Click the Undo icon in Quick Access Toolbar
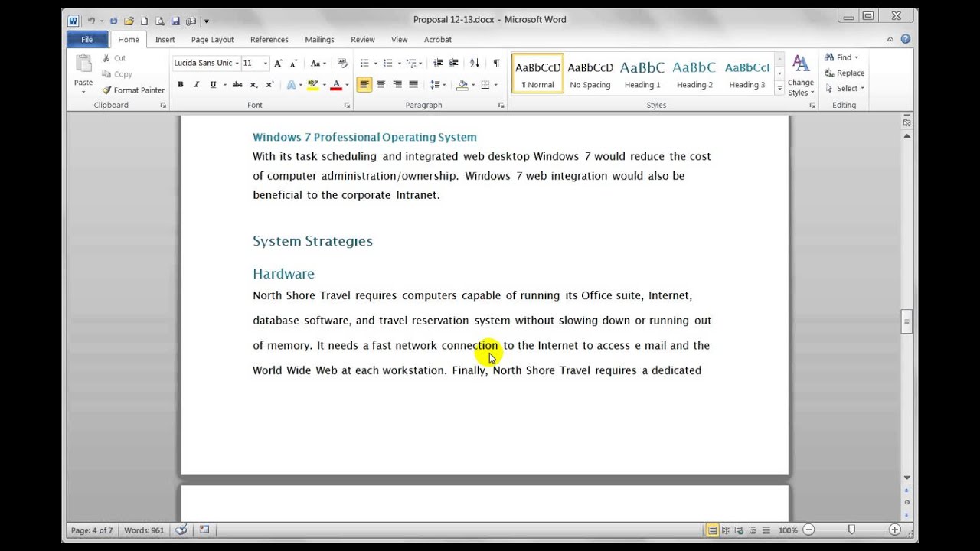 91,21
